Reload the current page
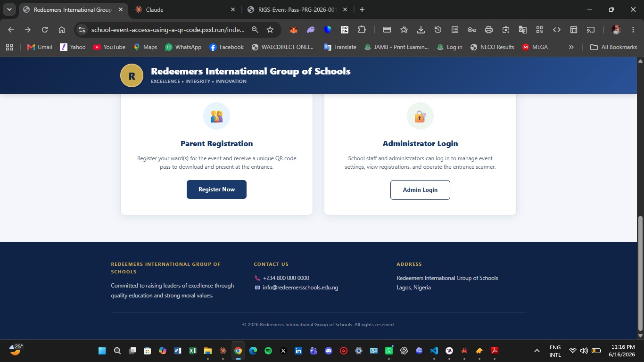644x362 pixels. (45, 30)
